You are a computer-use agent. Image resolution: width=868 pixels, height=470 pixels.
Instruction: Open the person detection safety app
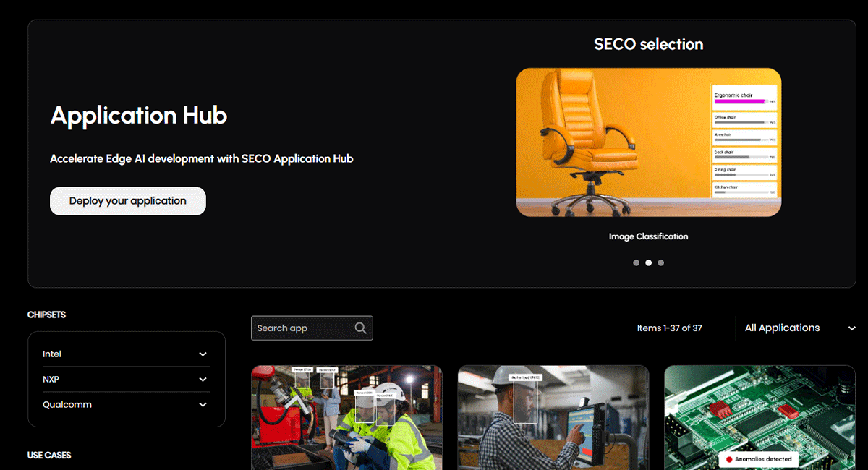[x=346, y=417]
